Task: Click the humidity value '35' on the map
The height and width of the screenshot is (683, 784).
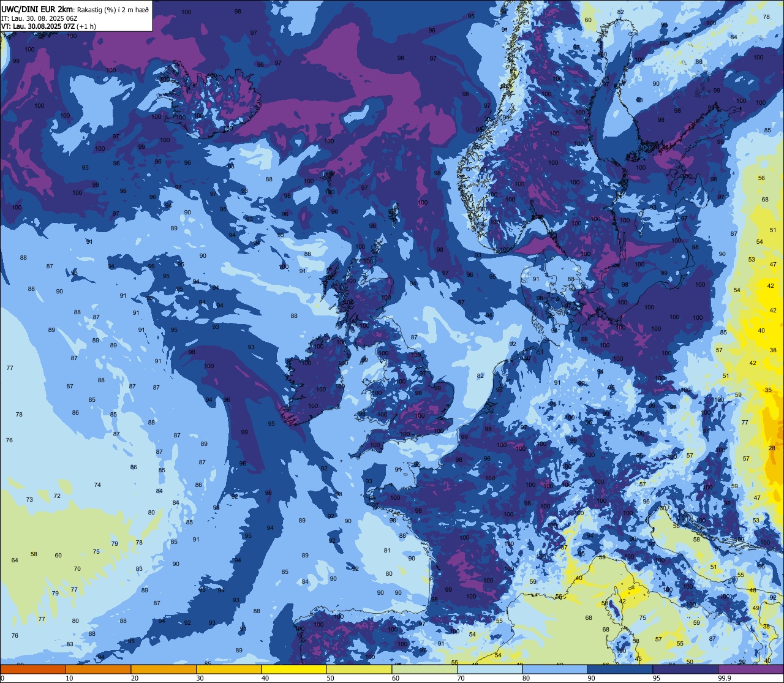Action: point(768,390)
